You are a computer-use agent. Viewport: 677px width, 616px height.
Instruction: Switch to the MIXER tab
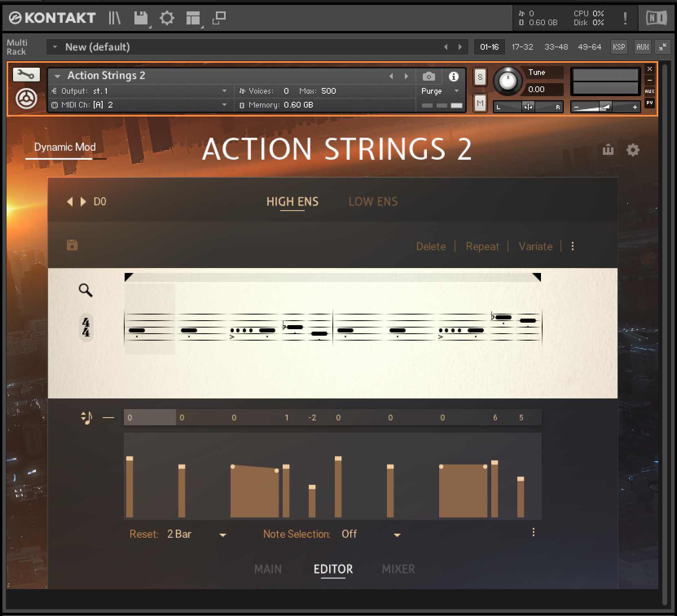pos(398,569)
